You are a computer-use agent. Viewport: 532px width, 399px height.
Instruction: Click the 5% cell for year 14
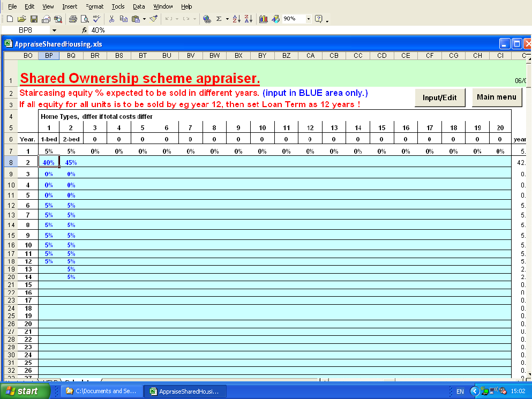click(x=71, y=277)
